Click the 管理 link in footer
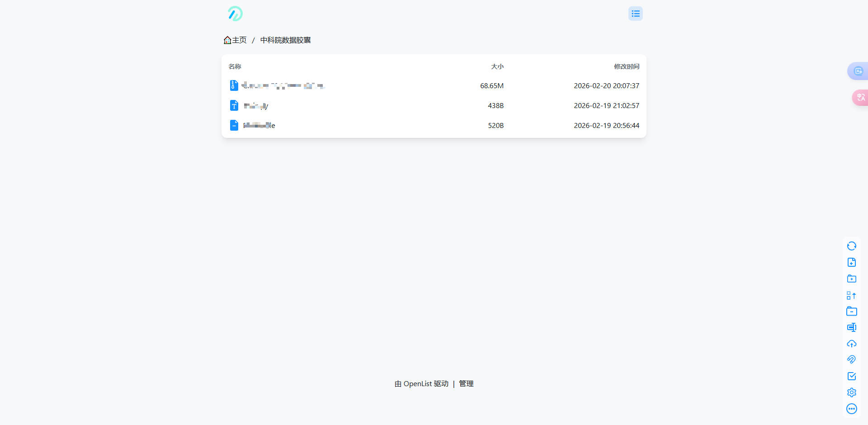Image resolution: width=868 pixels, height=425 pixels. [x=466, y=383]
